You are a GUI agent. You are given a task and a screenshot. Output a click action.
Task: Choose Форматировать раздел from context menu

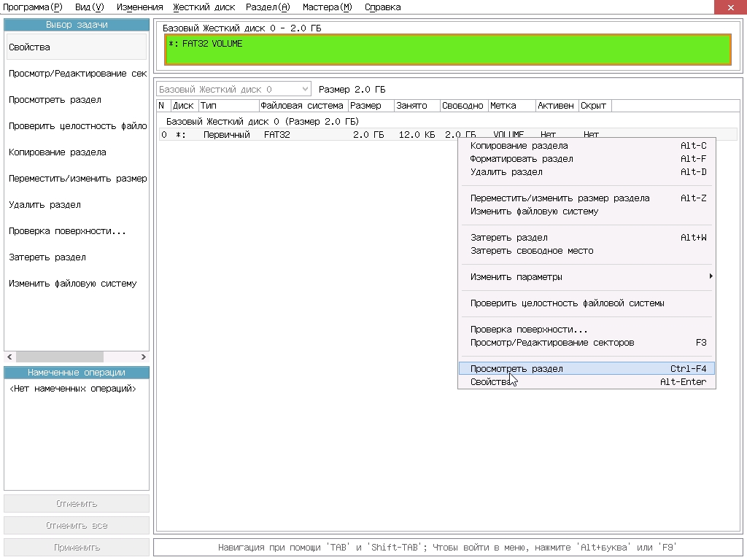pyautogui.click(x=522, y=159)
